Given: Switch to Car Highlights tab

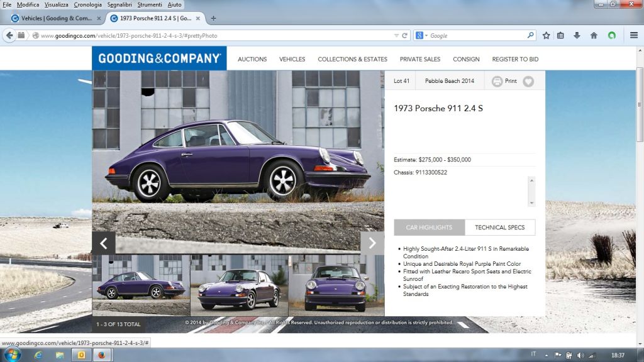Looking at the screenshot, I should pos(429,228).
